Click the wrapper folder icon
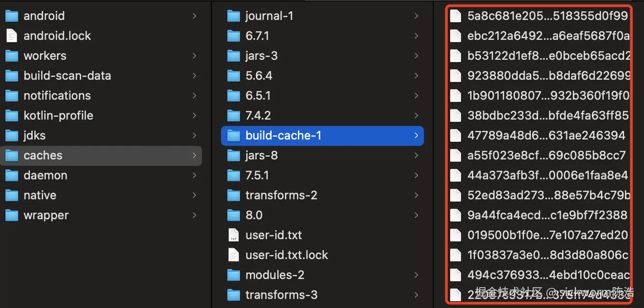The height and width of the screenshot is (308, 644). tap(11, 216)
